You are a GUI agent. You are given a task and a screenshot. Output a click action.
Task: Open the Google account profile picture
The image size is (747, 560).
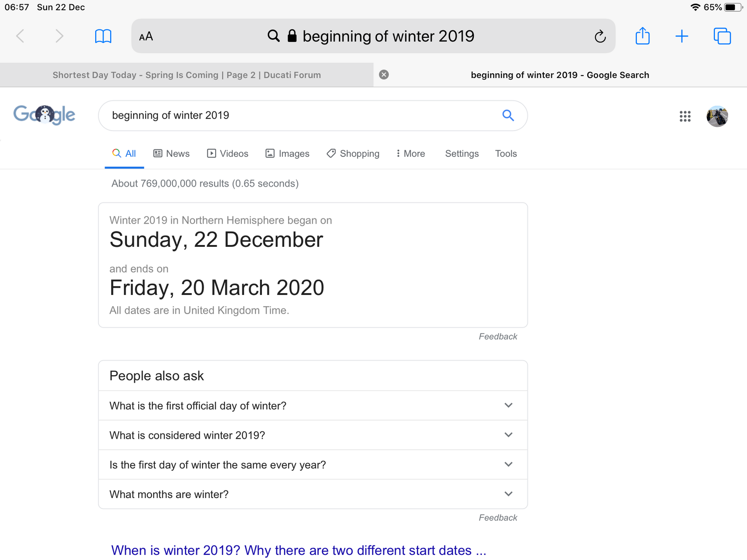[x=717, y=116]
